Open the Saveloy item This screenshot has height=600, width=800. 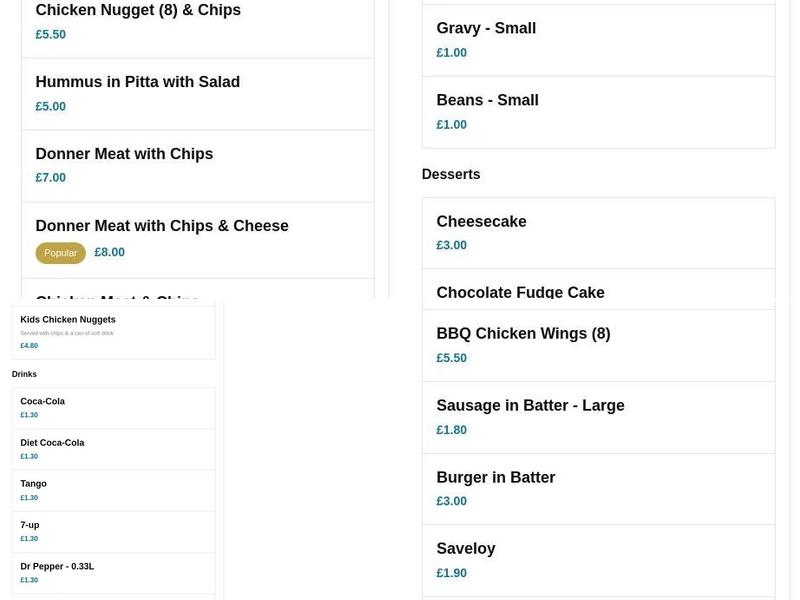point(465,548)
